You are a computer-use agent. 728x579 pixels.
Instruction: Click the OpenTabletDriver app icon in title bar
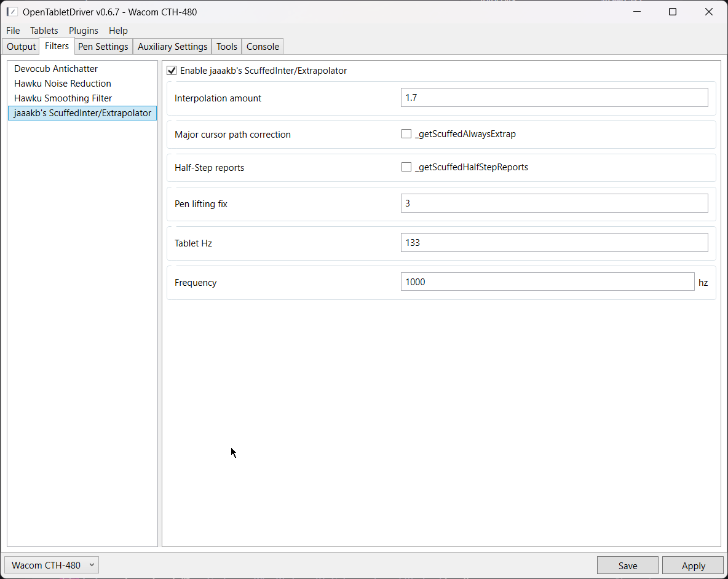pos(12,12)
